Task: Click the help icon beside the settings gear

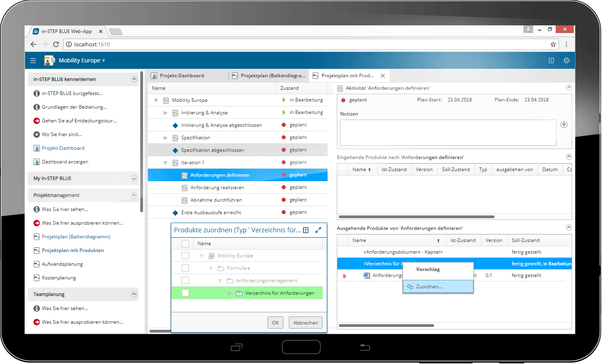Action: 551,60
